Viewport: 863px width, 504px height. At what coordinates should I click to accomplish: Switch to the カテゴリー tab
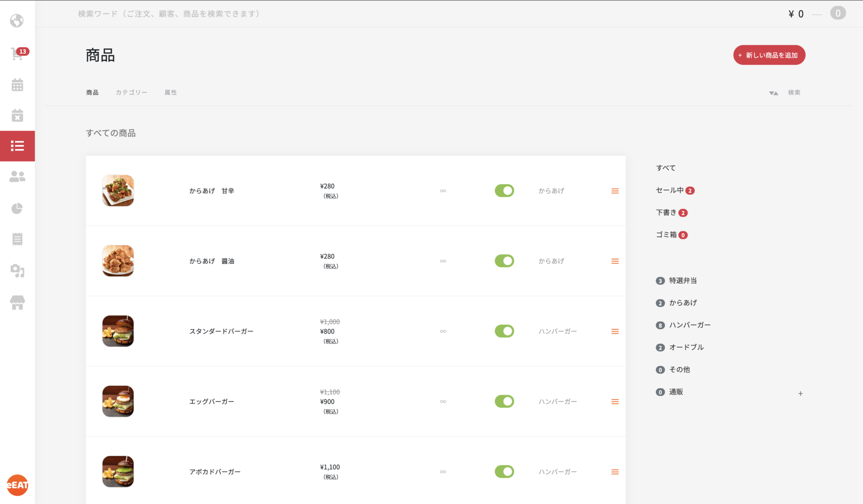click(131, 93)
